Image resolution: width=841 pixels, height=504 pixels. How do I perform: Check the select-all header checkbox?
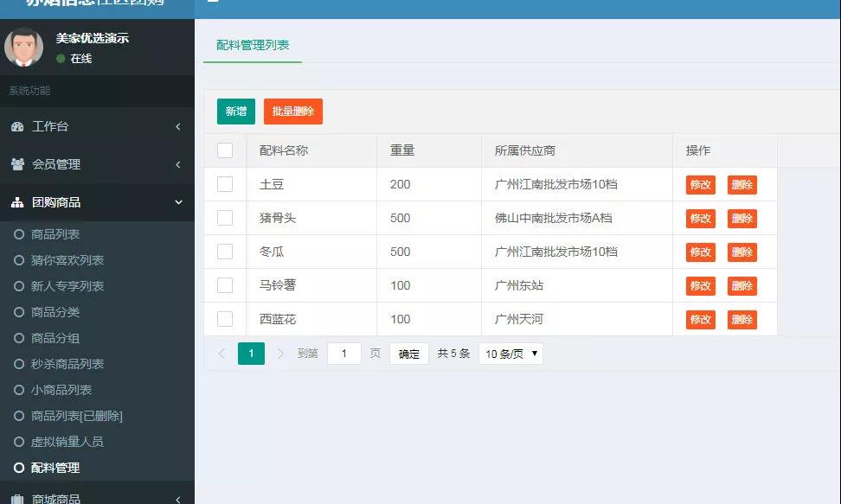(x=225, y=150)
